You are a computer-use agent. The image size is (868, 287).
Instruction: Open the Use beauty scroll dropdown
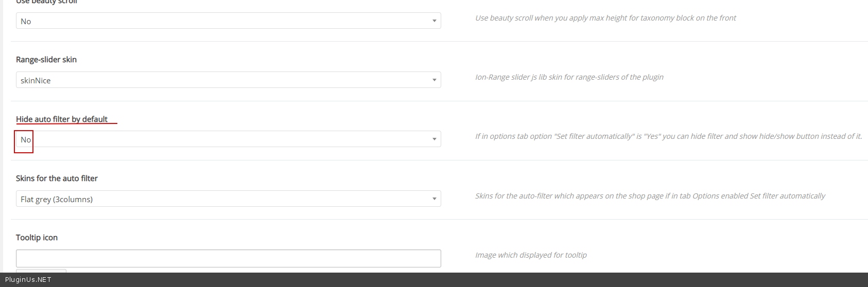[228, 21]
